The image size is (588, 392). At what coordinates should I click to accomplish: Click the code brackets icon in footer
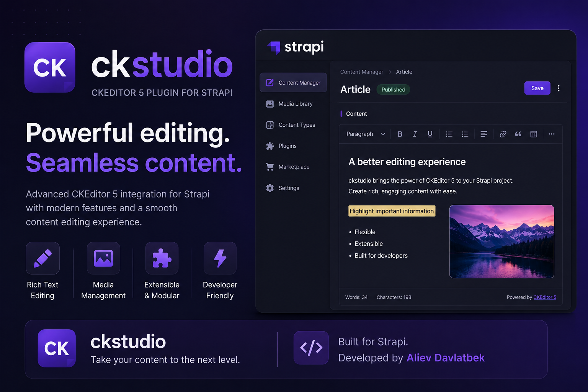[x=311, y=348]
